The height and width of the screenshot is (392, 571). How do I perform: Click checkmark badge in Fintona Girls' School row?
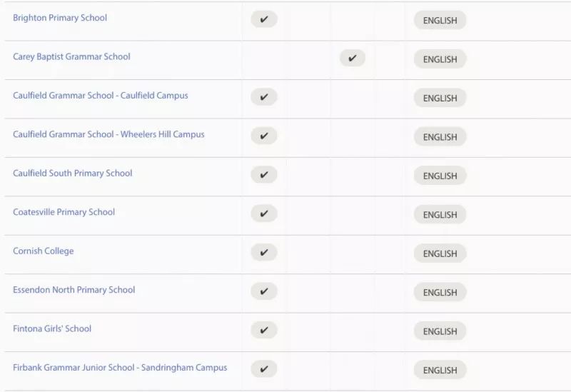[264, 330]
